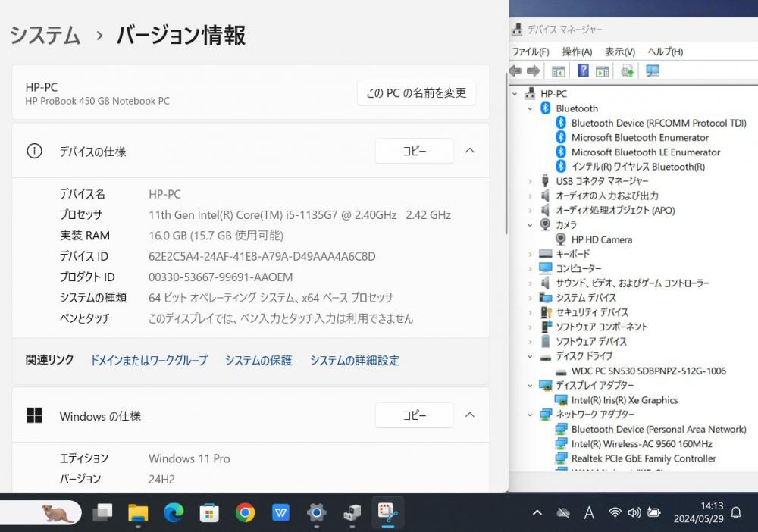Click the RAM value 16.0 GB (15.7 GB 使用可能)
Image resolution: width=758 pixels, height=532 pixels.
coord(216,236)
